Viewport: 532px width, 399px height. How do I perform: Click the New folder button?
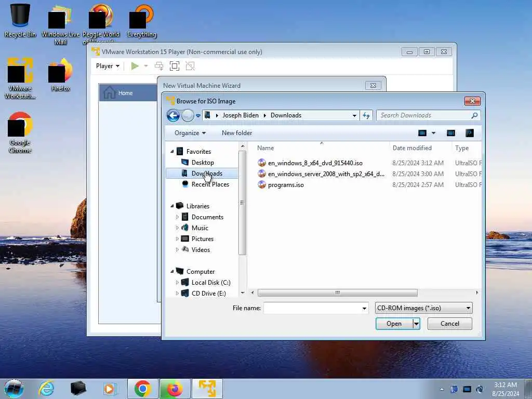click(x=237, y=133)
